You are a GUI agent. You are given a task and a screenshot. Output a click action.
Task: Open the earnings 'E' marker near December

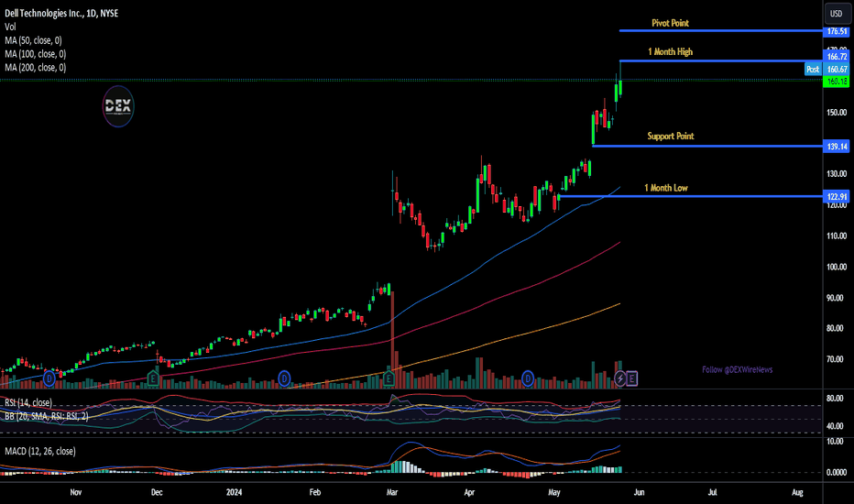[153, 378]
